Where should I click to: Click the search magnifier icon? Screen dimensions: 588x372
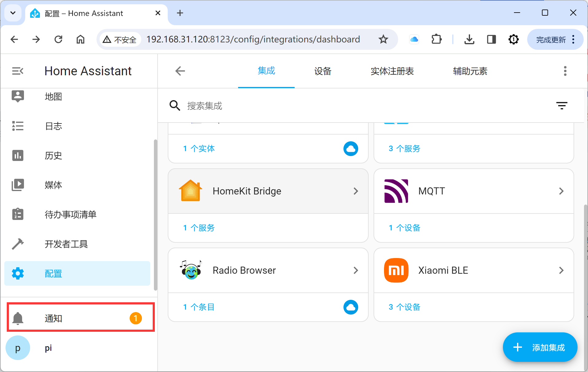(175, 106)
